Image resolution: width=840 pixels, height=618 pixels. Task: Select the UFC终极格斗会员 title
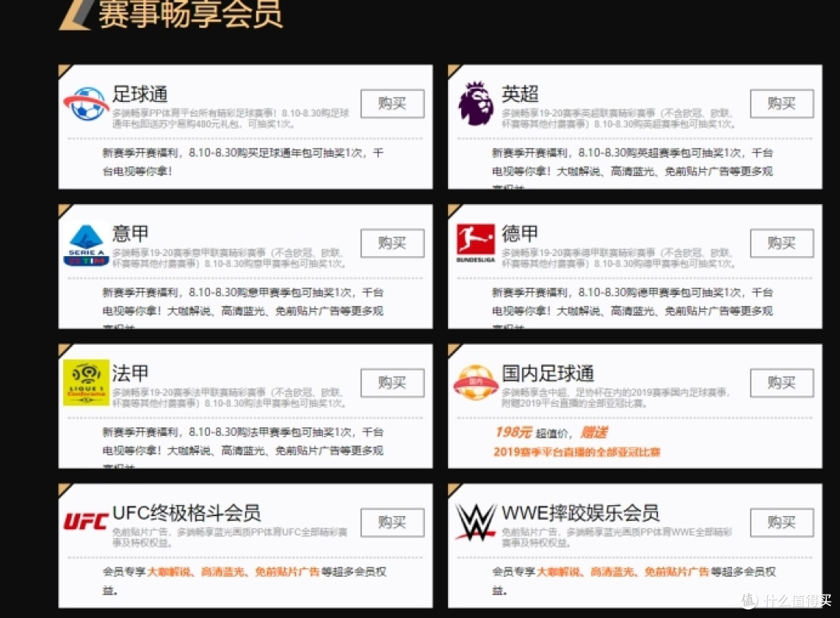point(187,513)
